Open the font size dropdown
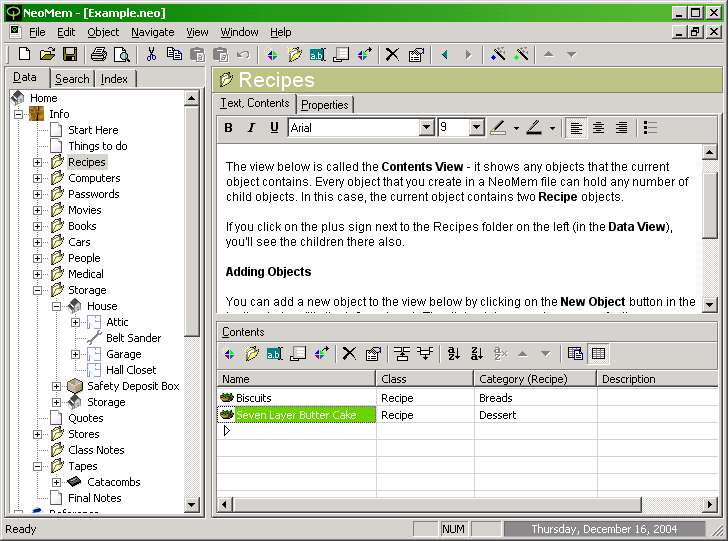The width and height of the screenshot is (728, 541). pos(477,128)
